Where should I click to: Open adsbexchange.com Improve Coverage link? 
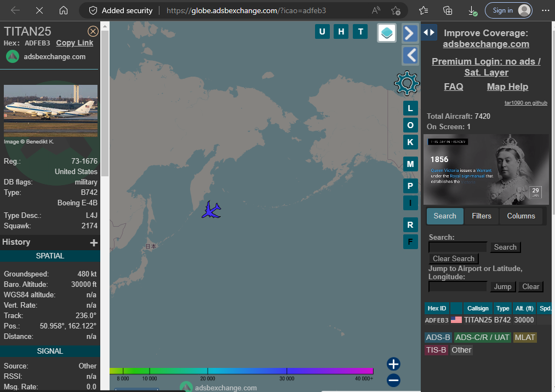coord(486,44)
